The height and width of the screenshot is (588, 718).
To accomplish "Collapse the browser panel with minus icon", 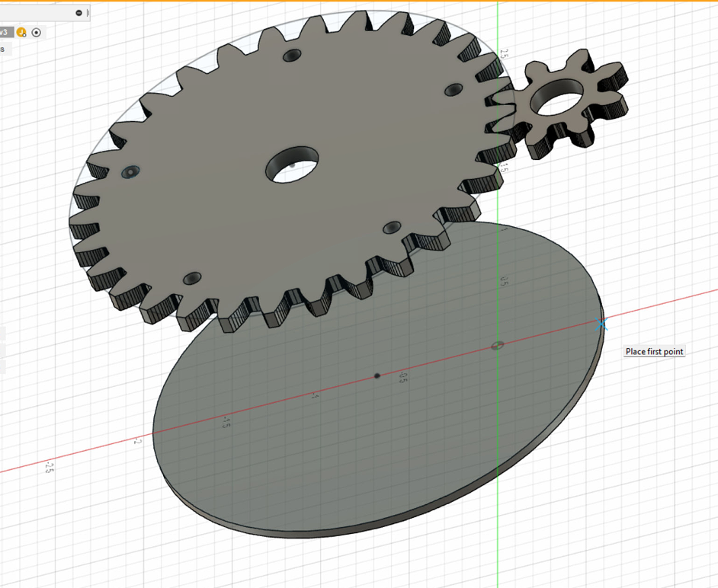I will (79, 13).
